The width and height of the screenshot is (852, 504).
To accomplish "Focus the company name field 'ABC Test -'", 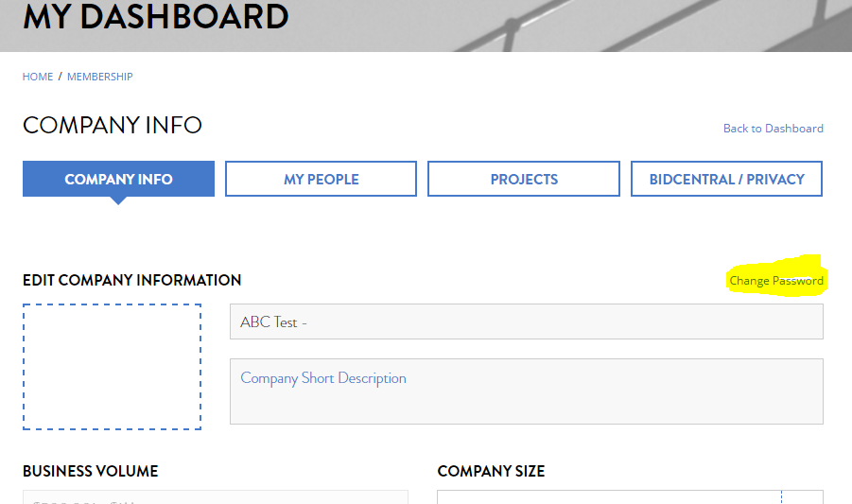I will tap(526, 322).
